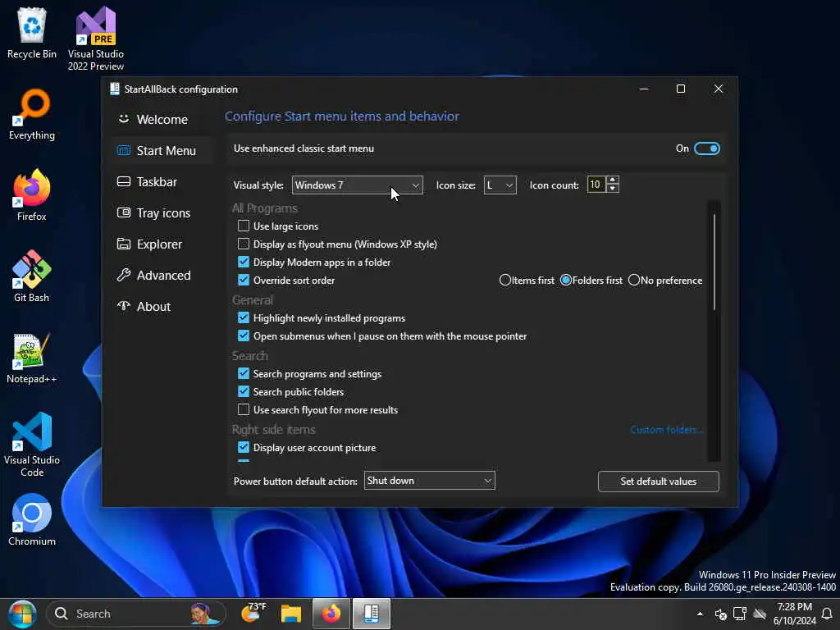Maximize the StartAllBack configuration window
This screenshot has width=840, height=630.
[x=681, y=89]
